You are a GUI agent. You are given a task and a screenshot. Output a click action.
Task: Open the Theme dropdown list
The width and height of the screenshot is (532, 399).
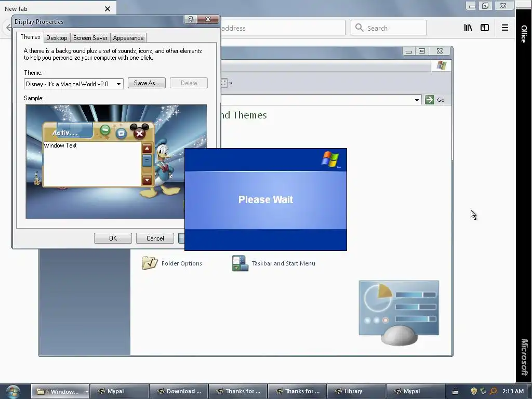click(x=118, y=84)
